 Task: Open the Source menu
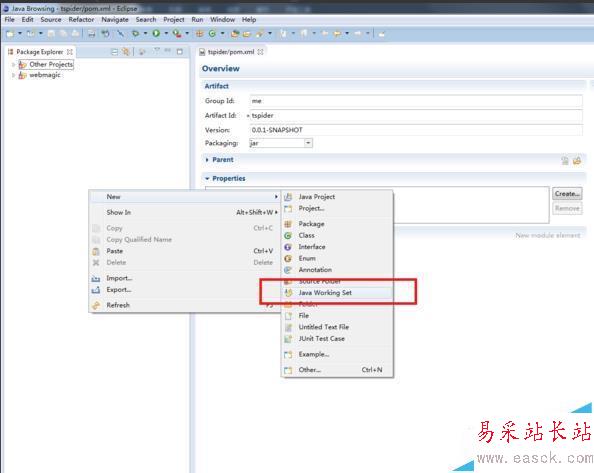coord(51,20)
